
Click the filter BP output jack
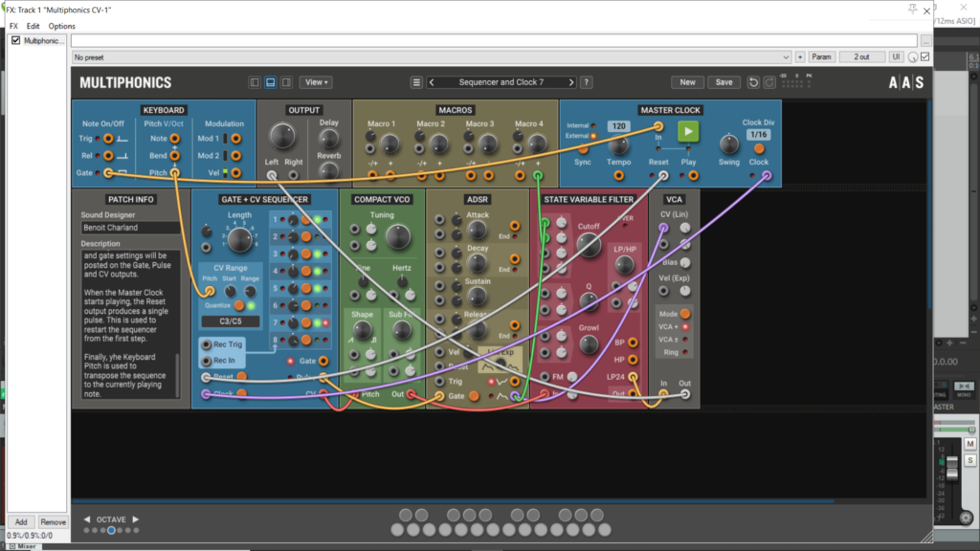634,342
